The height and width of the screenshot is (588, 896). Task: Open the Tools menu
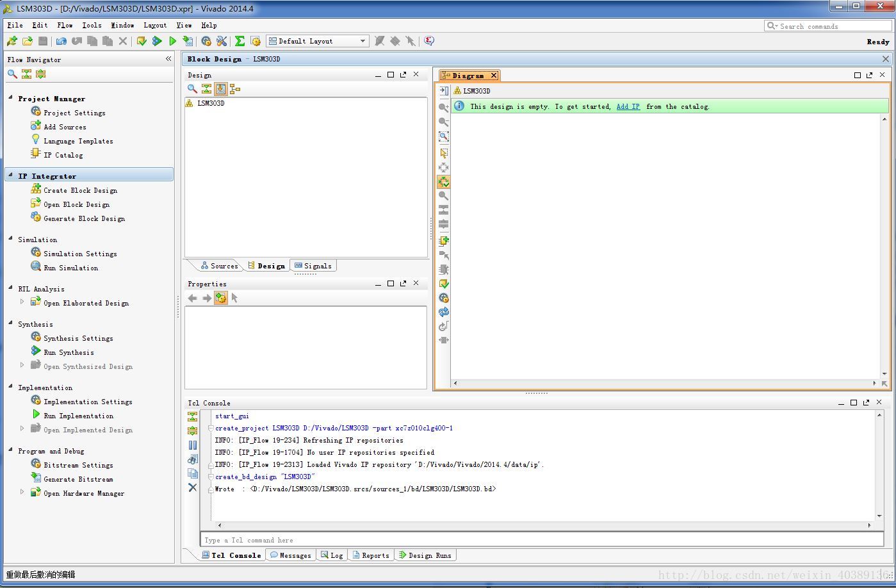[x=92, y=25]
